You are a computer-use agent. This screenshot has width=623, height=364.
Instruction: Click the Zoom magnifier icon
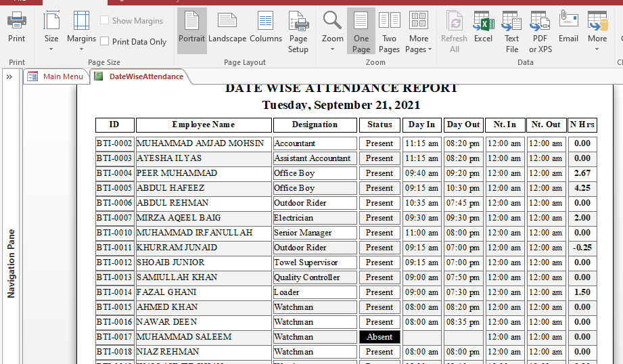click(x=332, y=20)
